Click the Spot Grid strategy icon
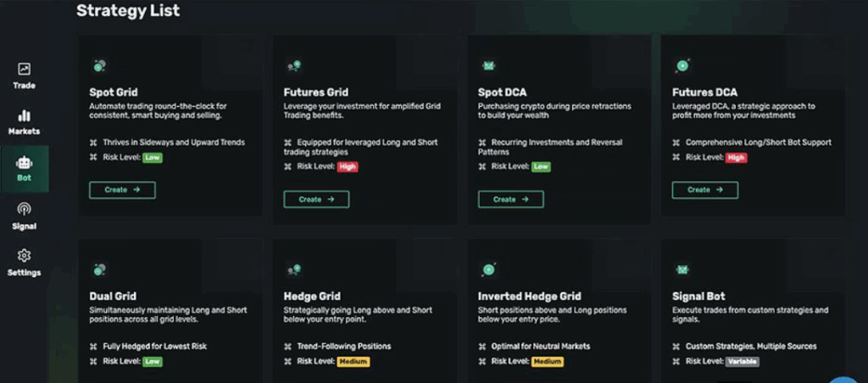Viewport: 868px width, 383px height. (100, 66)
